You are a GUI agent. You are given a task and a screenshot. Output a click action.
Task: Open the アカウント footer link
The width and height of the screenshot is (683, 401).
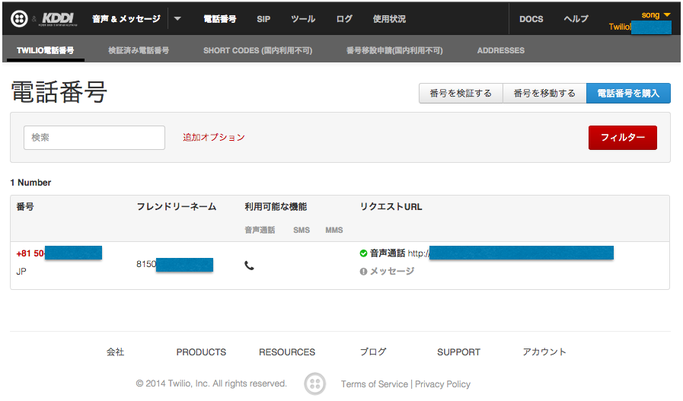[x=544, y=352]
